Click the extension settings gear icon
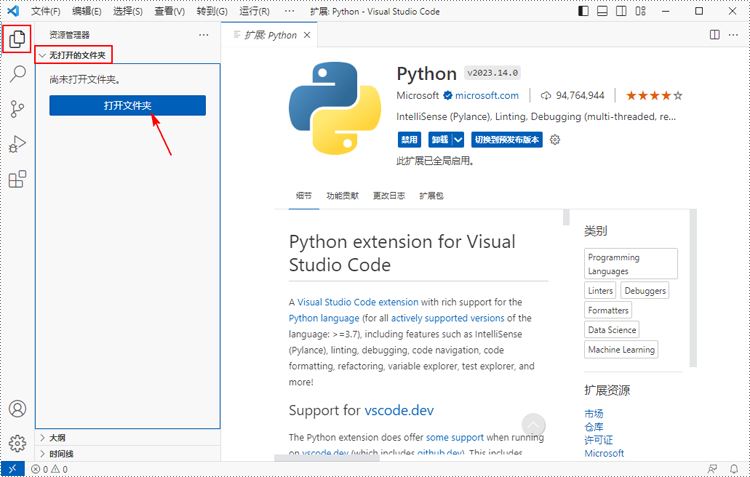This screenshot has width=750, height=477. [555, 140]
